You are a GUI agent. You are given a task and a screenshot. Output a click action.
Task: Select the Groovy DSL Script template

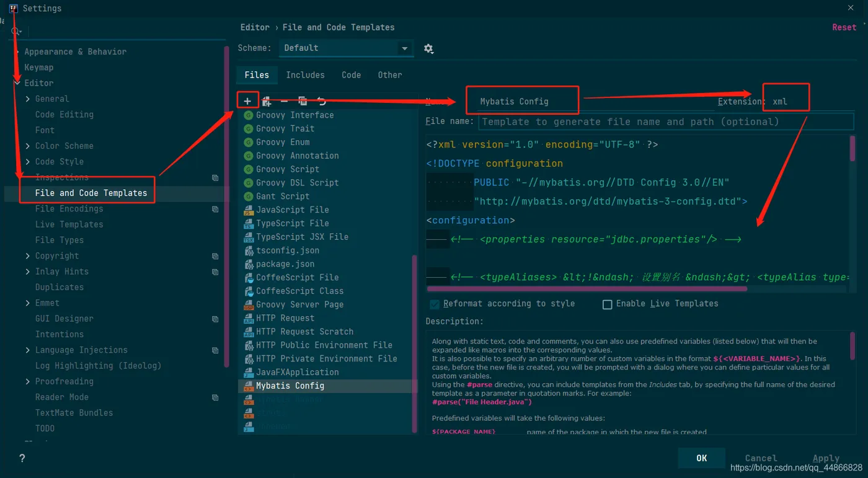coord(298,183)
